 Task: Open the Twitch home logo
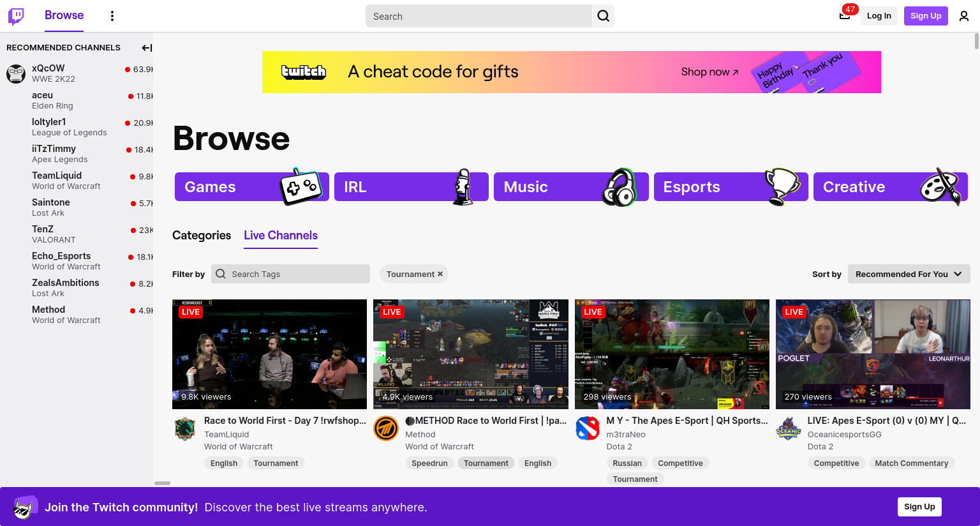[16, 16]
